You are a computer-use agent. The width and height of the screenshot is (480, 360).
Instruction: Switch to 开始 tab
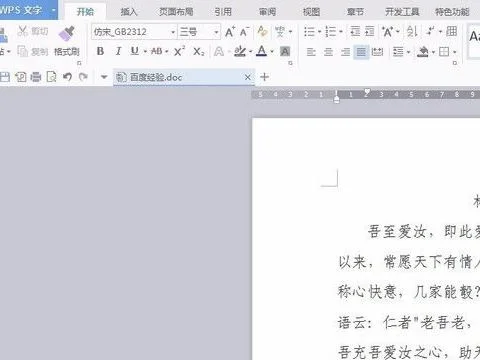(85, 12)
